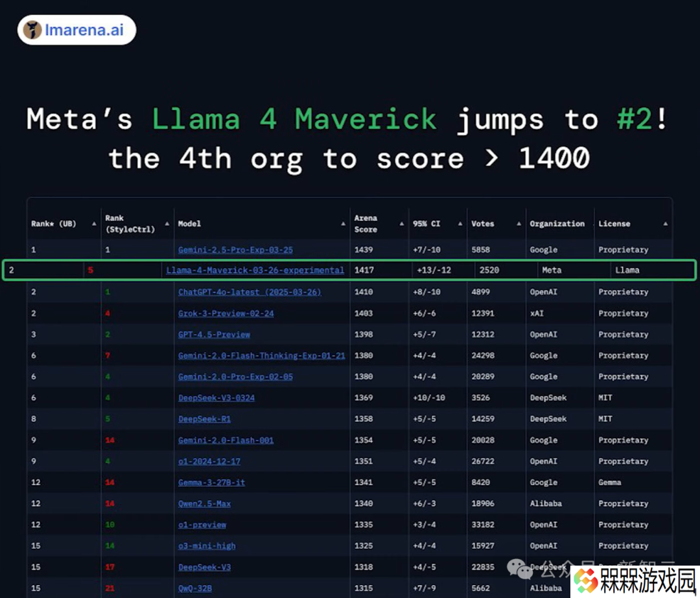The height and width of the screenshot is (598, 700).
Task: Select the votes value 14259
Action: tap(483, 419)
